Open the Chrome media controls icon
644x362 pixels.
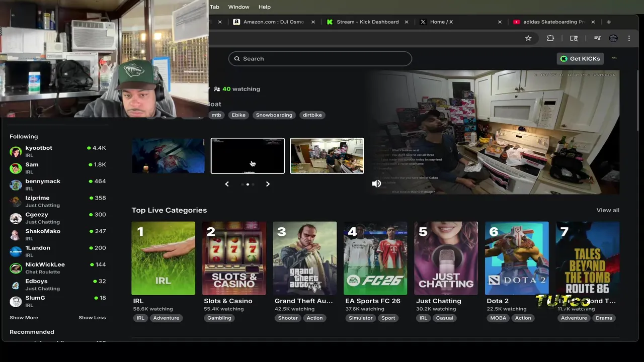pyautogui.click(x=597, y=38)
